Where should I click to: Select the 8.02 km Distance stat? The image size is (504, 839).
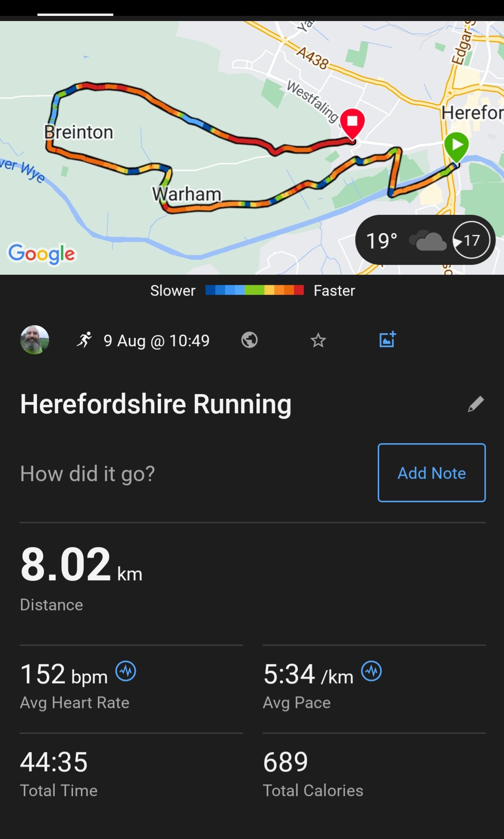81,578
